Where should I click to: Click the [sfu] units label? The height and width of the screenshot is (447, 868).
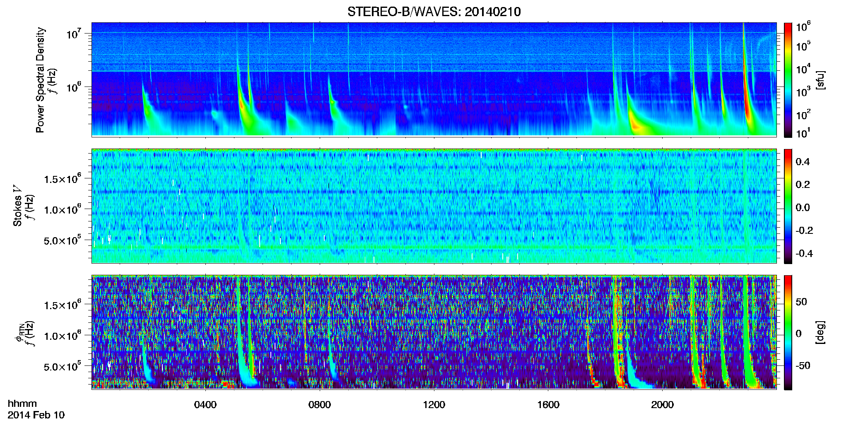(820, 80)
